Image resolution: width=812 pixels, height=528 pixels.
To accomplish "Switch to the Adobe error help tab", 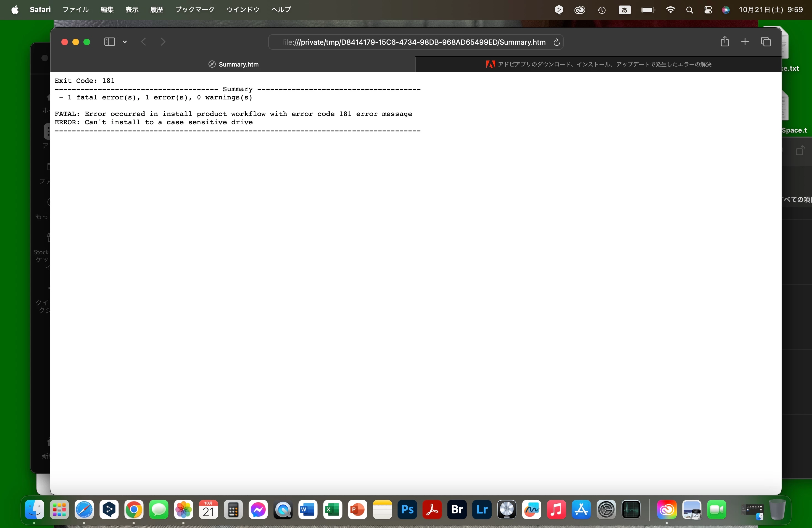I will click(x=599, y=64).
